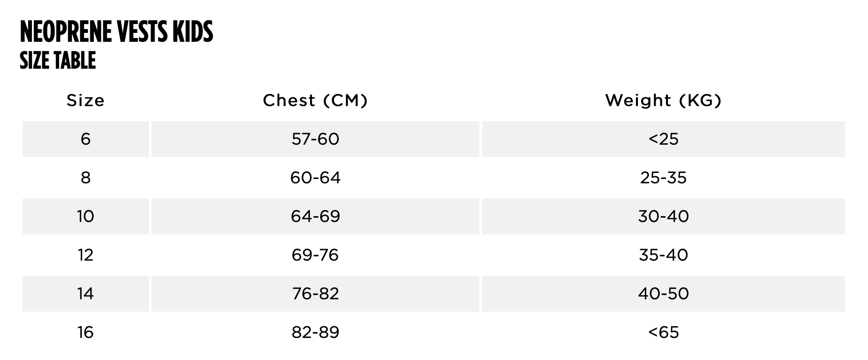Click weight value 25-35
The width and height of the screenshot is (868, 360).
click(663, 178)
